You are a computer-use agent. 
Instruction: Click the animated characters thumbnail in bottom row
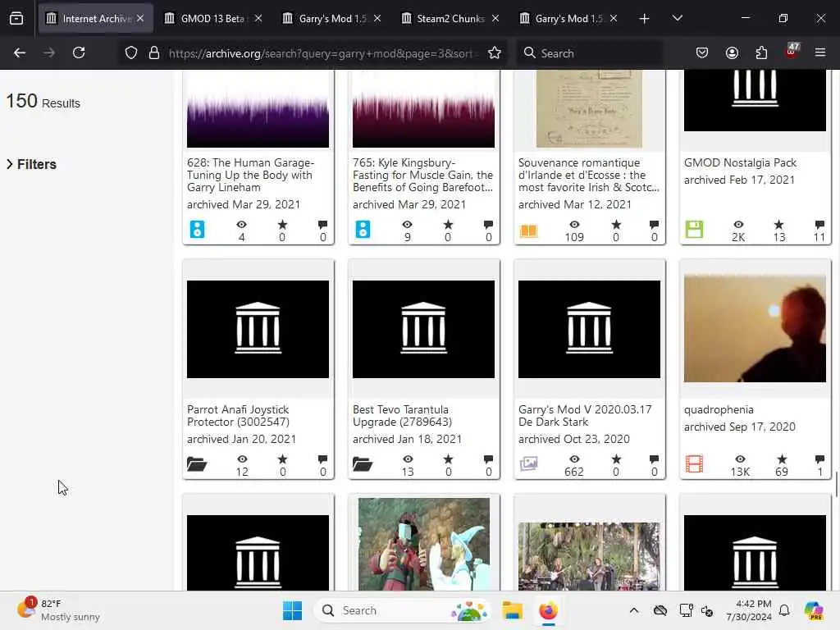[424, 545]
